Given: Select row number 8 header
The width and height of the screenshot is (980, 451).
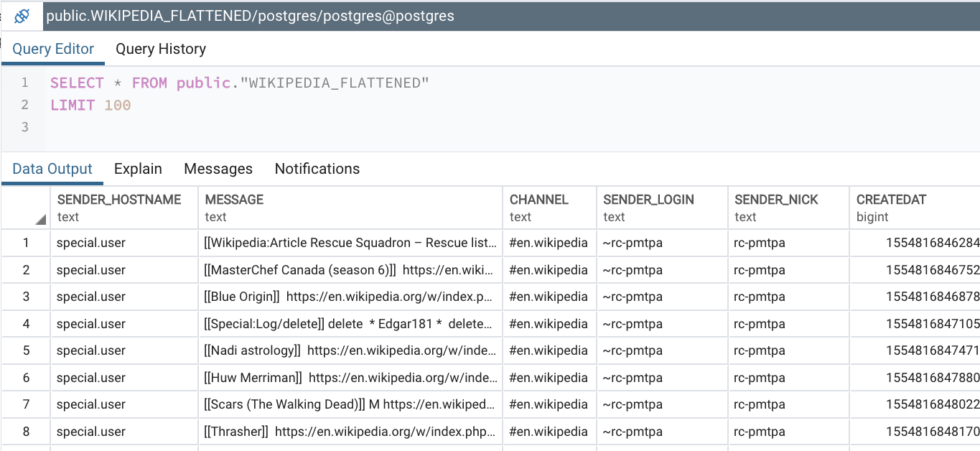Looking at the screenshot, I should (x=26, y=432).
